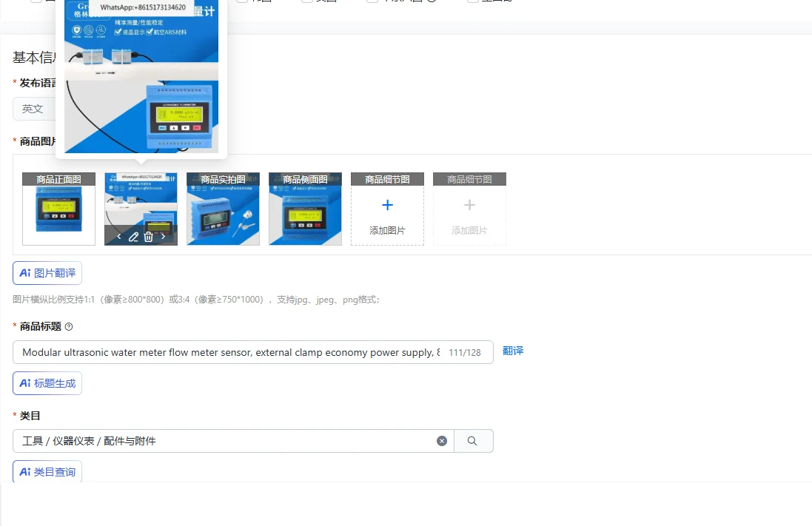Viewport: 812px width, 526px height.
Task: Click blue plus icon to add detail image
Action: point(387,205)
